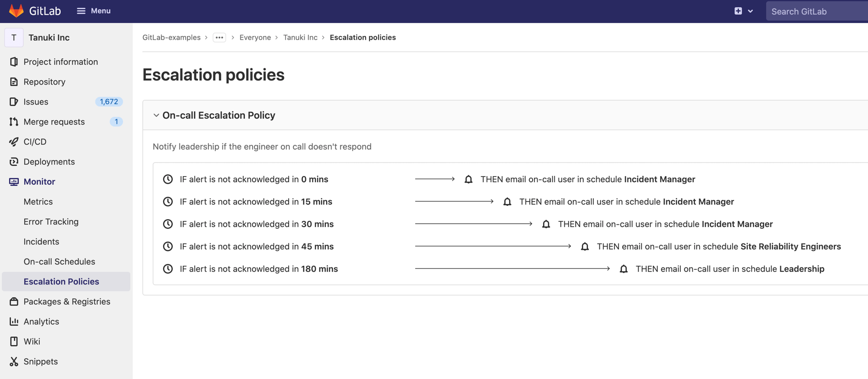Open the Analytics sidebar item
Viewport: 868px width, 379px height.
(x=41, y=321)
